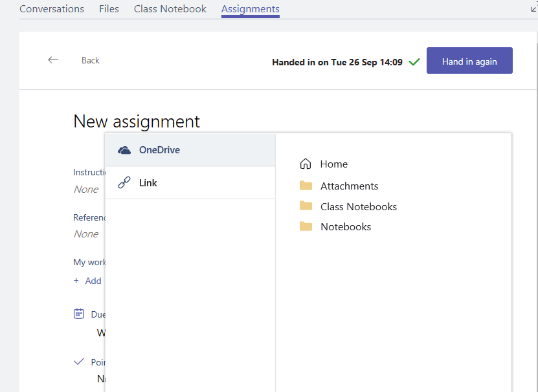Screen dimensions: 538x392
Task: Click the Hand in again button
Action: (x=469, y=60)
